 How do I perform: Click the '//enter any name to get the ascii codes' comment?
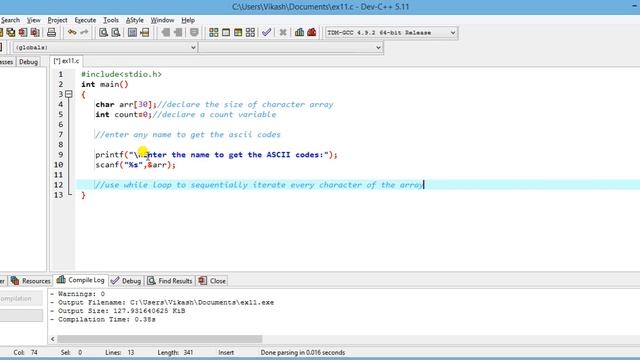[x=188, y=135]
